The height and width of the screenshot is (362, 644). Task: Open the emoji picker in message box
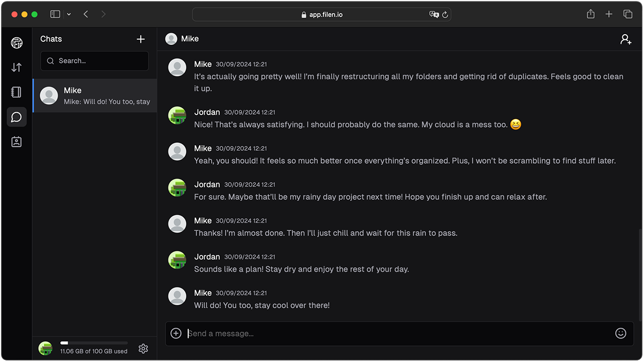[x=621, y=333]
